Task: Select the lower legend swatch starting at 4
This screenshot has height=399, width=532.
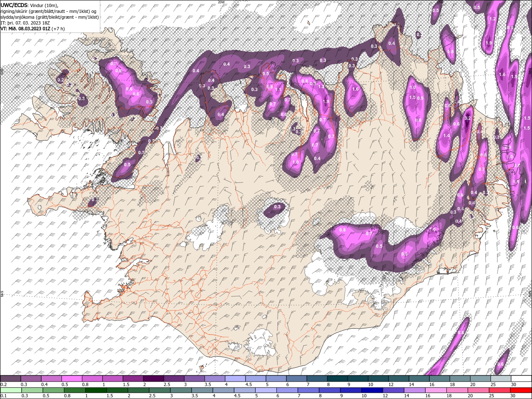Action: click(223, 390)
